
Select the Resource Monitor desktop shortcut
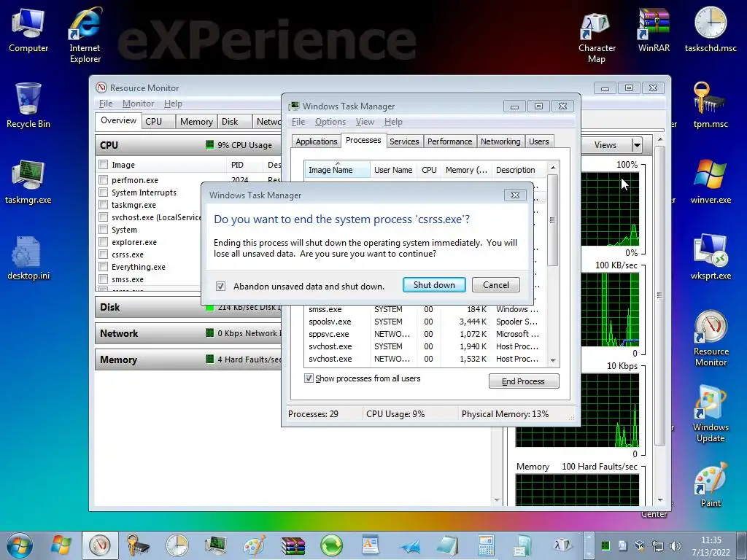[711, 338]
